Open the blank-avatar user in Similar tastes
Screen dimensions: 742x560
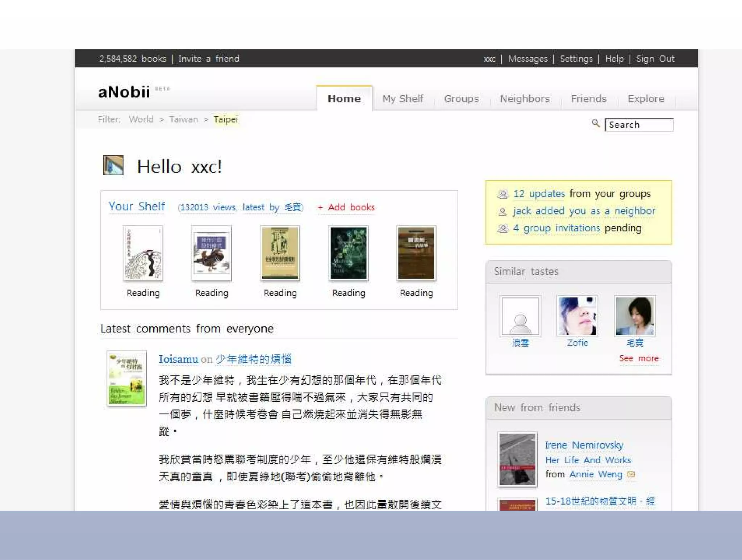tap(520, 316)
